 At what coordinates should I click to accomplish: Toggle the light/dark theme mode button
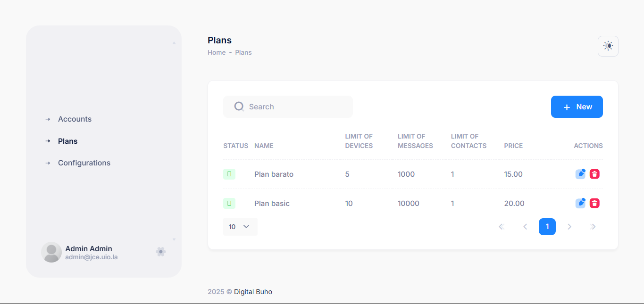608,46
